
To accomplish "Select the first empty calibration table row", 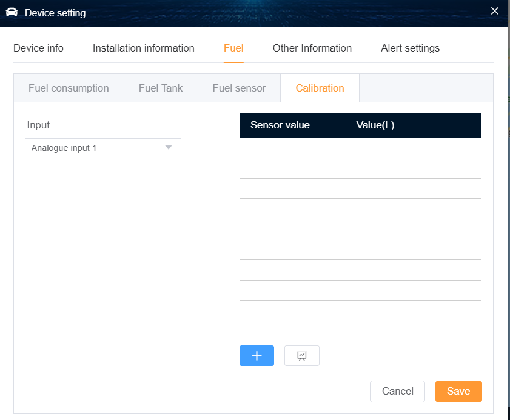I will point(360,148).
